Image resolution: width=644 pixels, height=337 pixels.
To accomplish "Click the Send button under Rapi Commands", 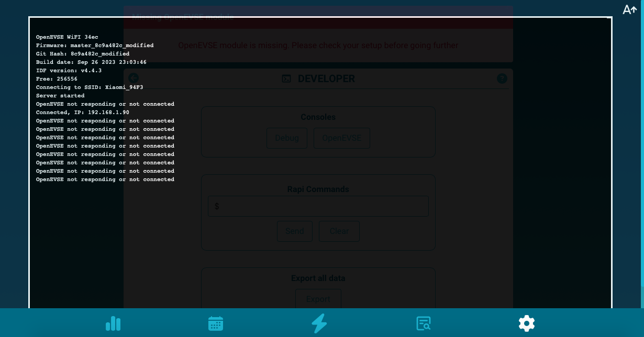I will coord(295,231).
